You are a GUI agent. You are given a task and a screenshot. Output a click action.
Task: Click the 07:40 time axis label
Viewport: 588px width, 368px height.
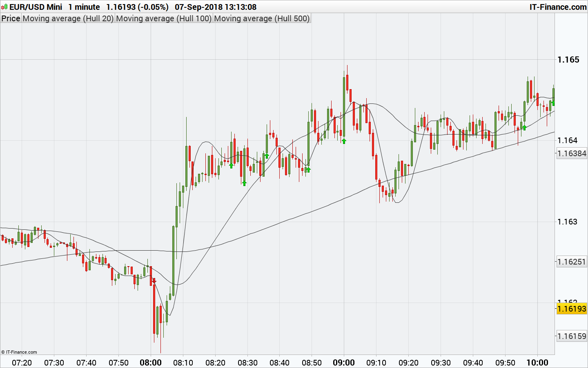click(87, 363)
